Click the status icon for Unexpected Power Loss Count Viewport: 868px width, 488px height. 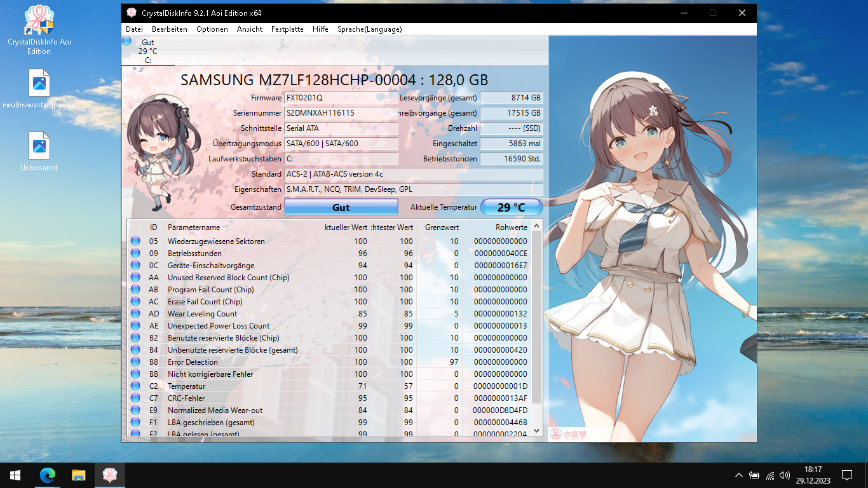[x=135, y=326]
